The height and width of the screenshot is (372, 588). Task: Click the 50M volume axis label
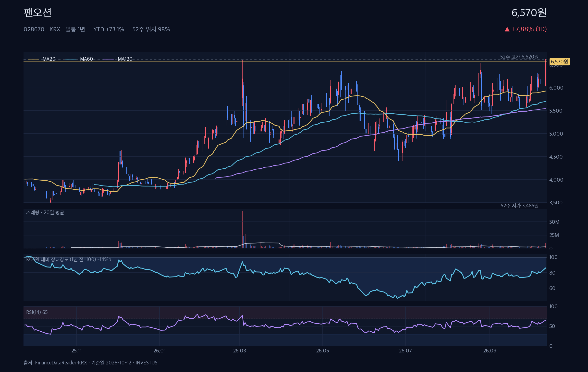(x=554, y=222)
